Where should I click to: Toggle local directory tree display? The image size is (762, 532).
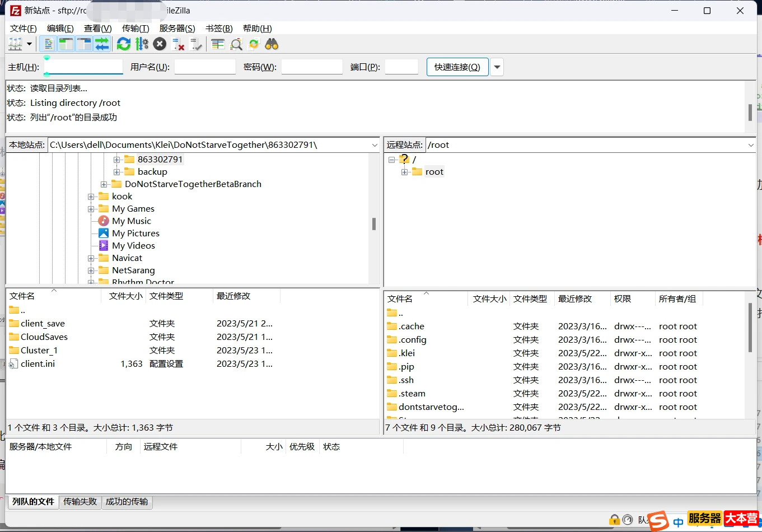coord(66,44)
